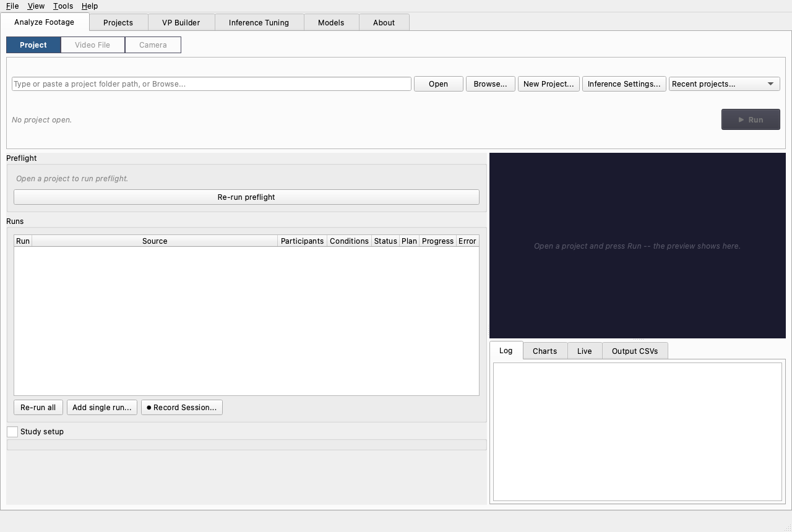792x532 pixels.
Task: Open the Inference Tuning tab
Action: [x=259, y=22]
